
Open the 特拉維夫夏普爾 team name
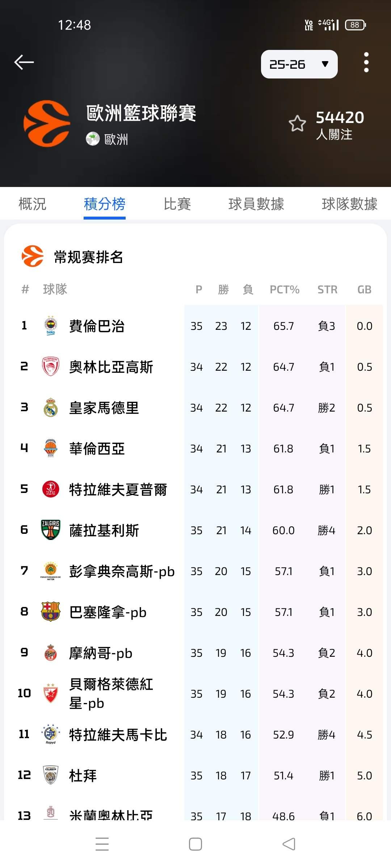click(x=118, y=490)
